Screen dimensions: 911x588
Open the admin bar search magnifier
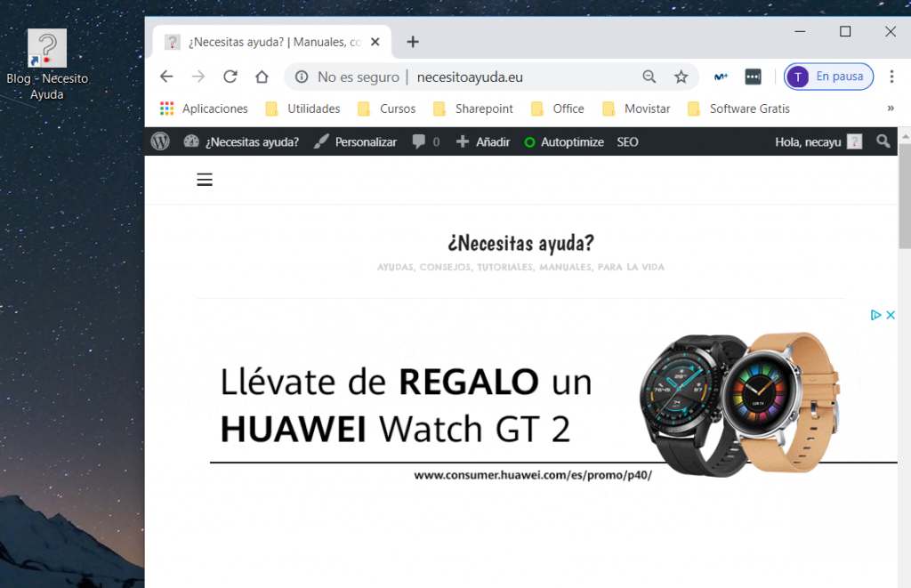click(x=883, y=141)
